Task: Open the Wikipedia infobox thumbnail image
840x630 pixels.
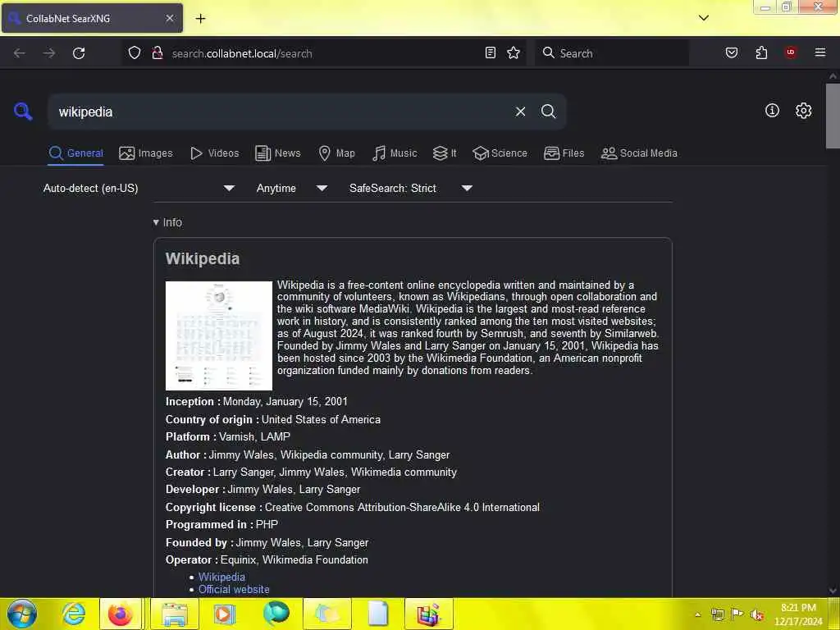Action: click(218, 336)
